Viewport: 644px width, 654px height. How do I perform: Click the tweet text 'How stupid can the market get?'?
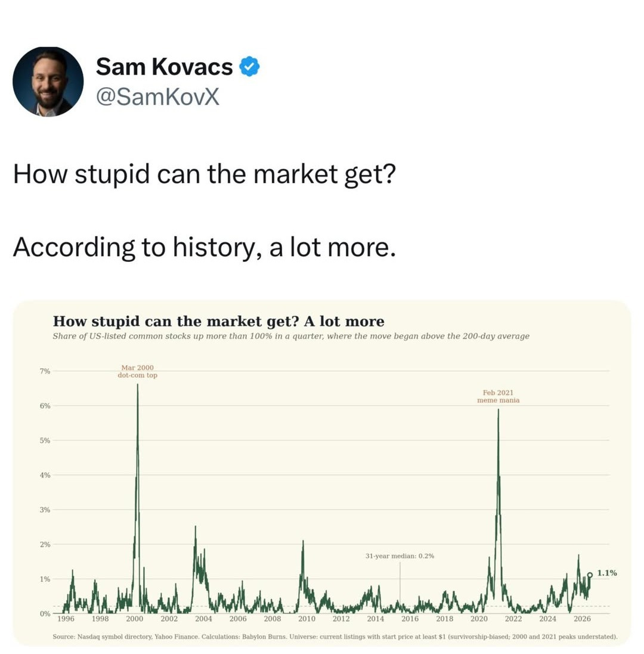tap(205, 174)
